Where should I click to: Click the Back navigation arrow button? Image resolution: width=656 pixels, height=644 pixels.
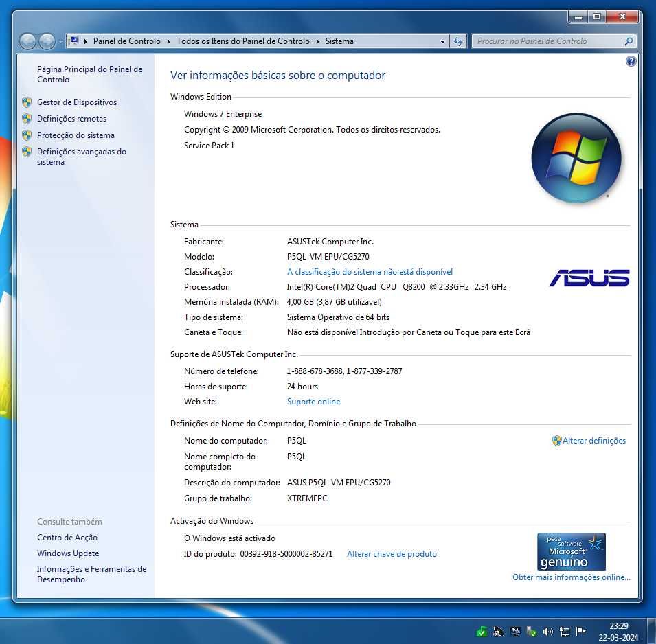coord(27,41)
